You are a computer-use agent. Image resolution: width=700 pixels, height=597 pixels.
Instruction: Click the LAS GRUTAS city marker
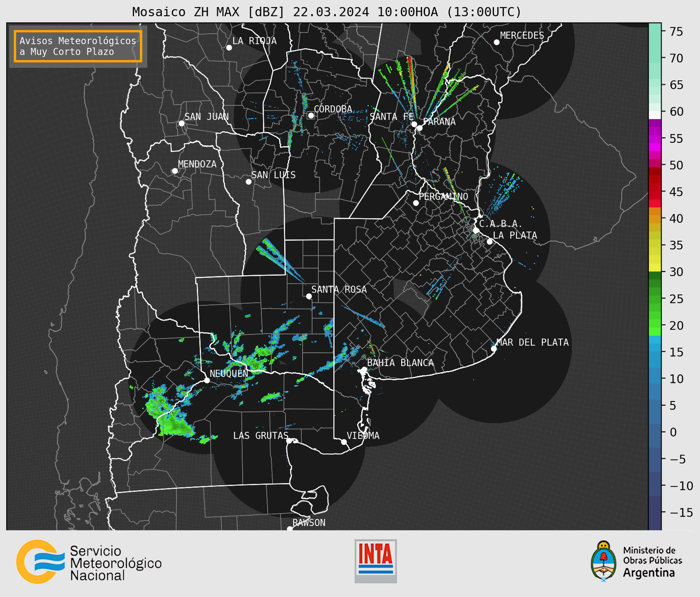point(289,441)
